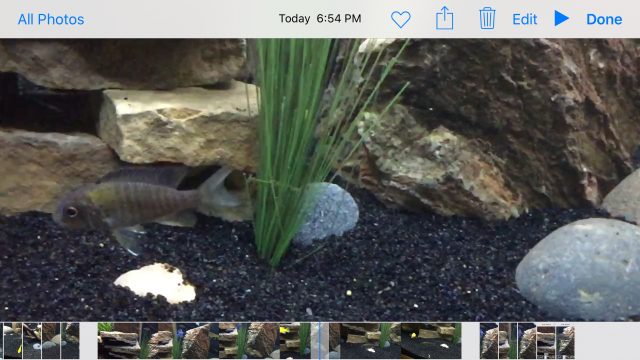Image resolution: width=640 pixels, height=360 pixels.
Task: Seek to the last frame of the video filmstrip
Action: tap(431, 341)
